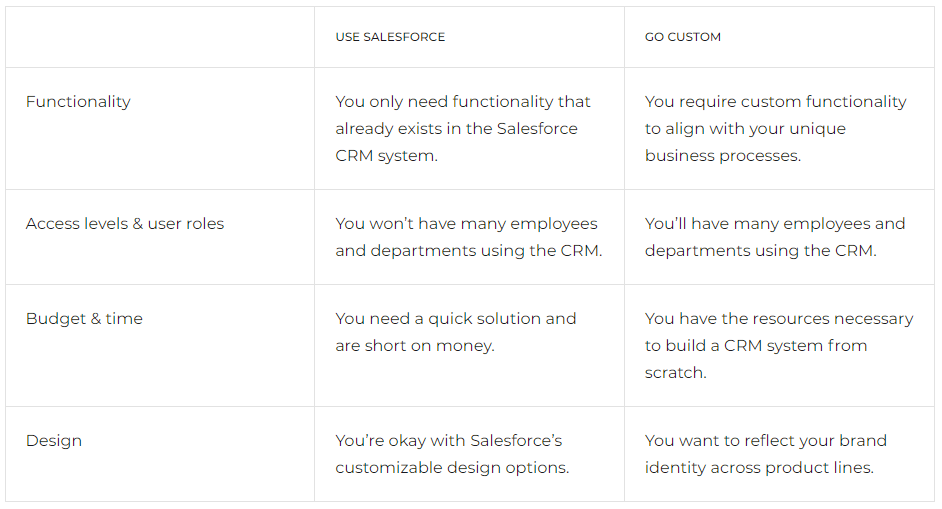Viewport: 942px width, 509px height.
Task: Click the word "scratch." in Go Custom column
Action: (x=675, y=373)
